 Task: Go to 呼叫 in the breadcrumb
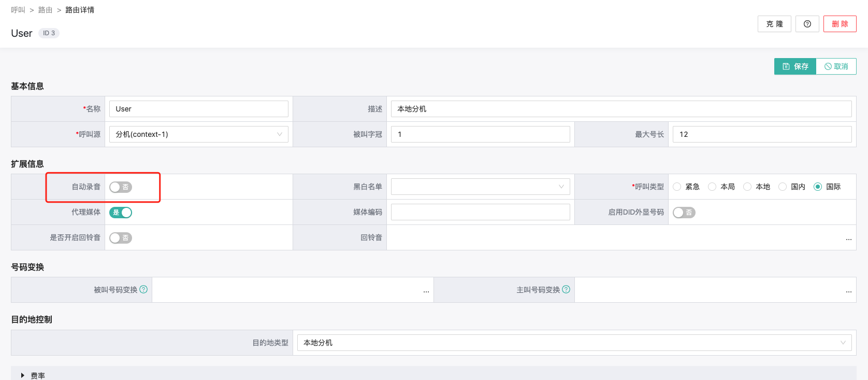18,10
